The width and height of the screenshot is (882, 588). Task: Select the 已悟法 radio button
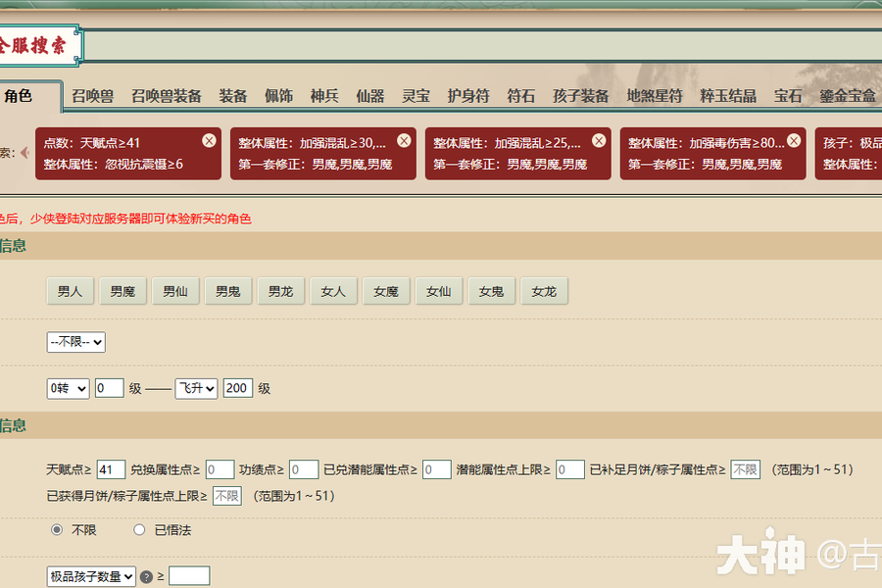pyautogui.click(x=139, y=529)
